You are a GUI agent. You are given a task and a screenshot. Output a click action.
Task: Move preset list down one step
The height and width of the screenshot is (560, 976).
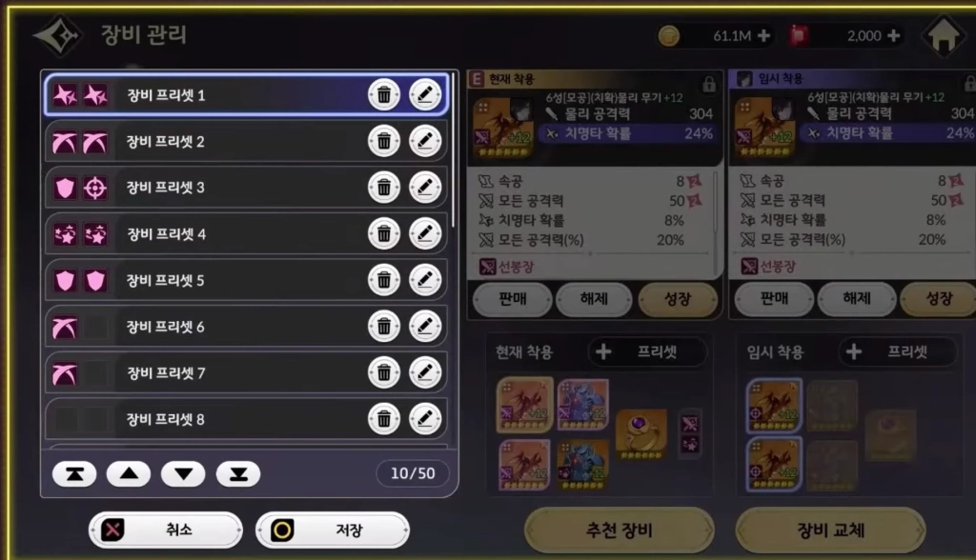tap(183, 474)
